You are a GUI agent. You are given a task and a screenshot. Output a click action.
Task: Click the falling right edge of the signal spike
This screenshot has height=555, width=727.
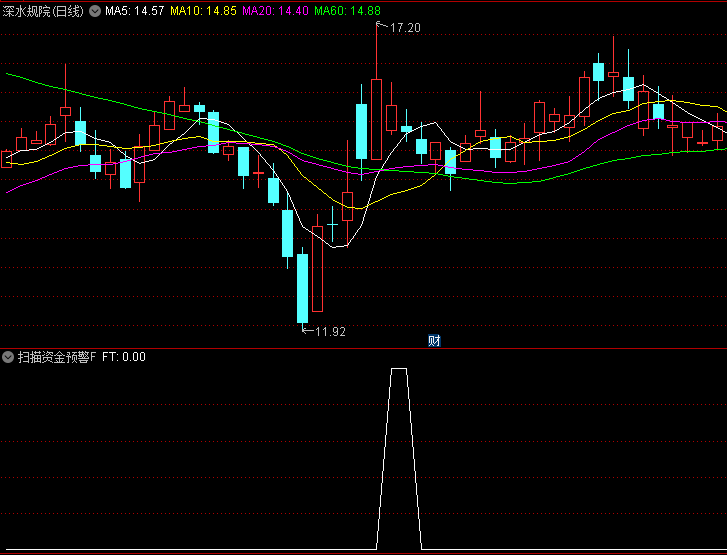pyautogui.click(x=414, y=460)
